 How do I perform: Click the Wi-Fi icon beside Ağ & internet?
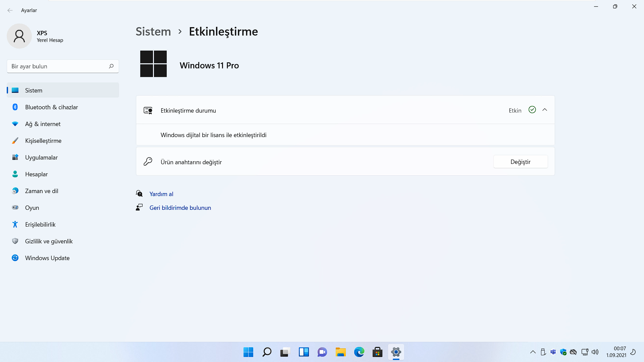point(15,124)
